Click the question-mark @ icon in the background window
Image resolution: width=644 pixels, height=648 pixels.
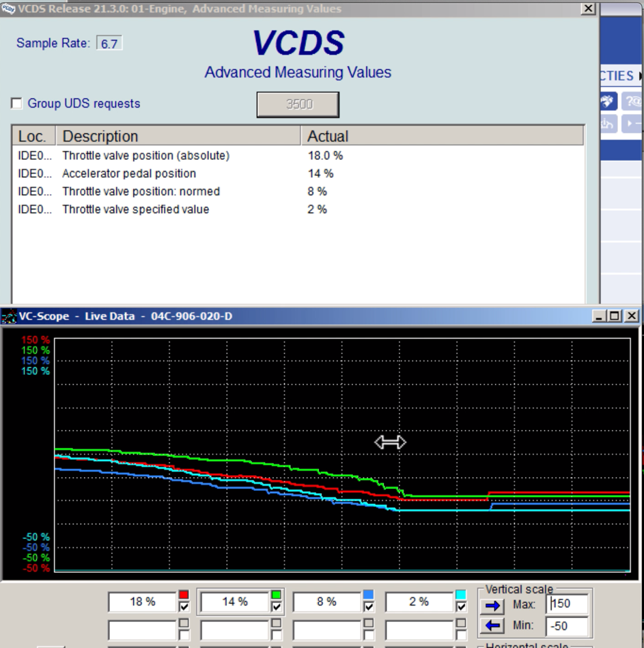[632, 101]
